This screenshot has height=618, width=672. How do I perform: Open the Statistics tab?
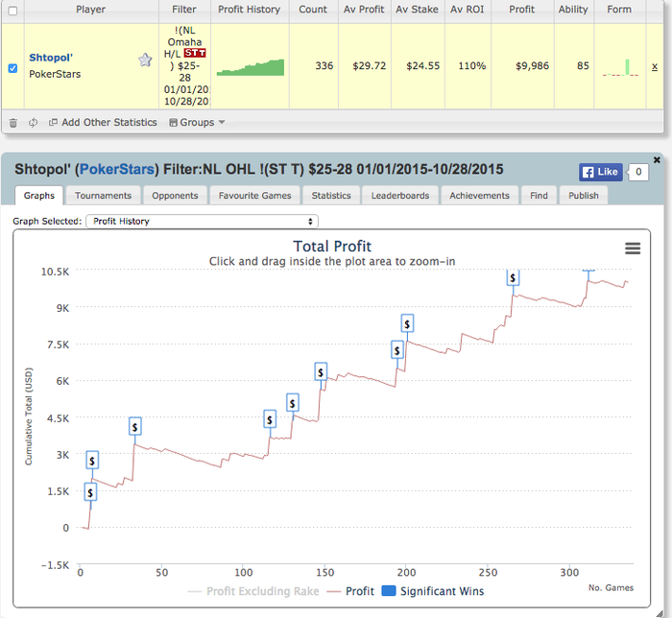point(331,196)
